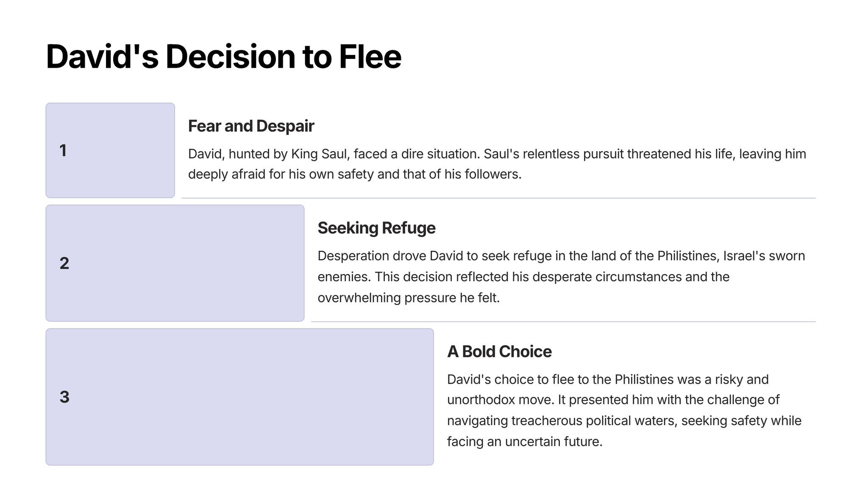This screenshot has height=501, width=868.
Task: Click the paragraph about navigating treacherous political waters
Action: (624, 410)
